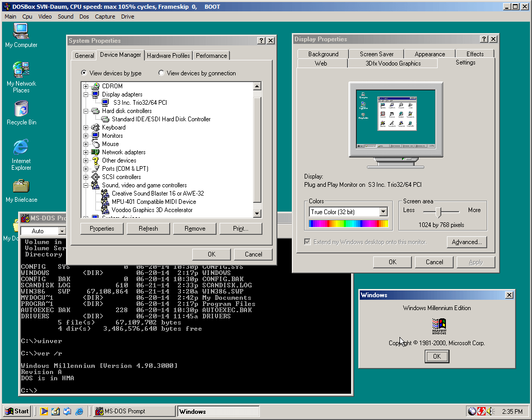
Task: Select the CDROM device category icon
Action: (x=95, y=86)
